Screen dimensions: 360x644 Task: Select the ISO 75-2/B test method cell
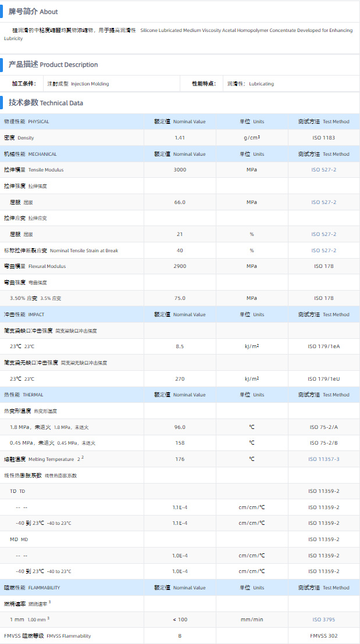[x=323, y=443]
